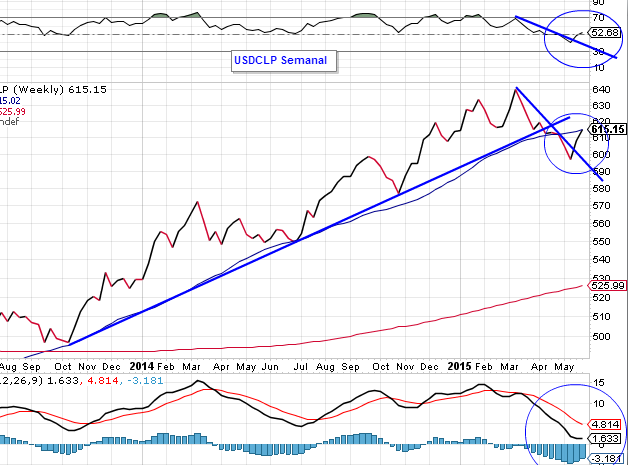Select the 580 level on the price axis

(x=601, y=188)
